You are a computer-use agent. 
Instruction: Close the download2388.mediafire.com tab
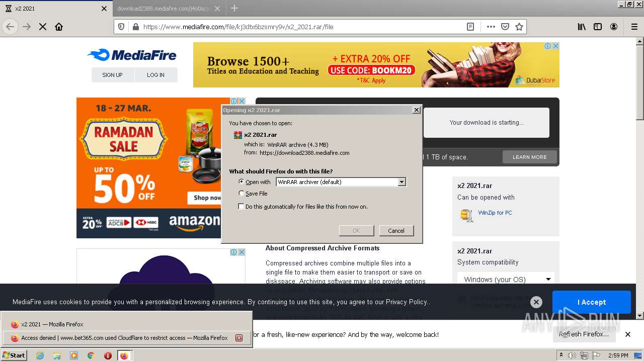click(217, 9)
